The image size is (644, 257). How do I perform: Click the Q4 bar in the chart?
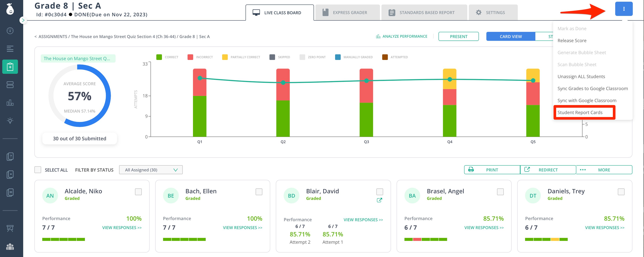(450, 103)
